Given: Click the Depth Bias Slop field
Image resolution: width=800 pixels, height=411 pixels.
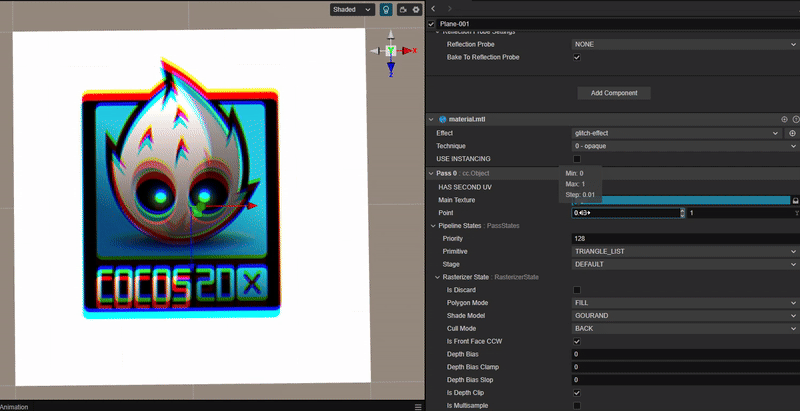Looking at the screenshot, I should pos(685,380).
